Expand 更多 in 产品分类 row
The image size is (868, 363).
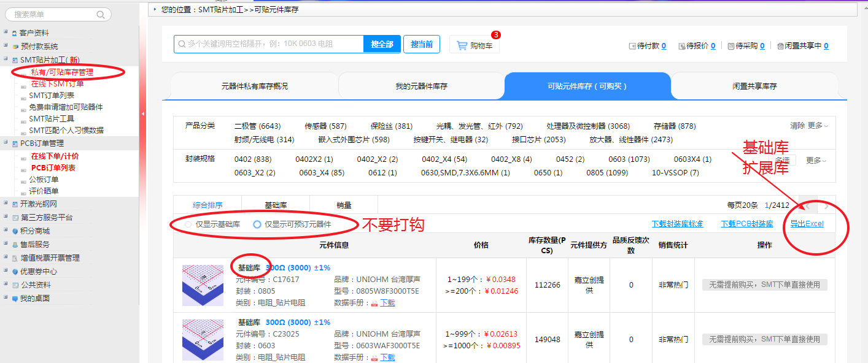[817, 126]
